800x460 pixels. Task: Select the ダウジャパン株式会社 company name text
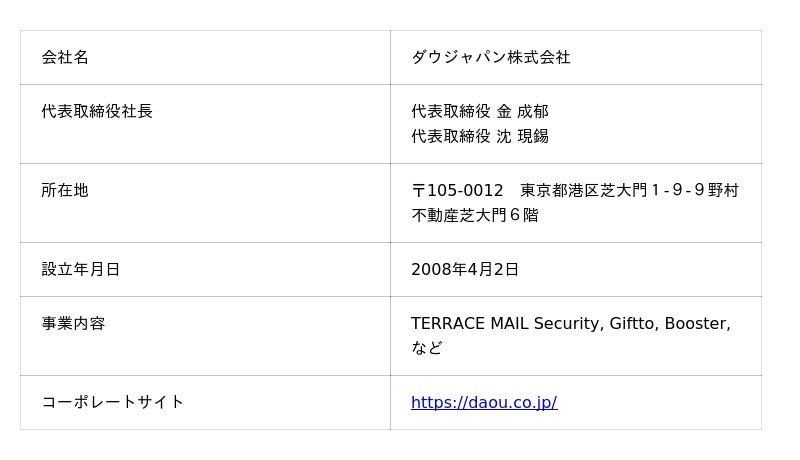click(x=490, y=58)
